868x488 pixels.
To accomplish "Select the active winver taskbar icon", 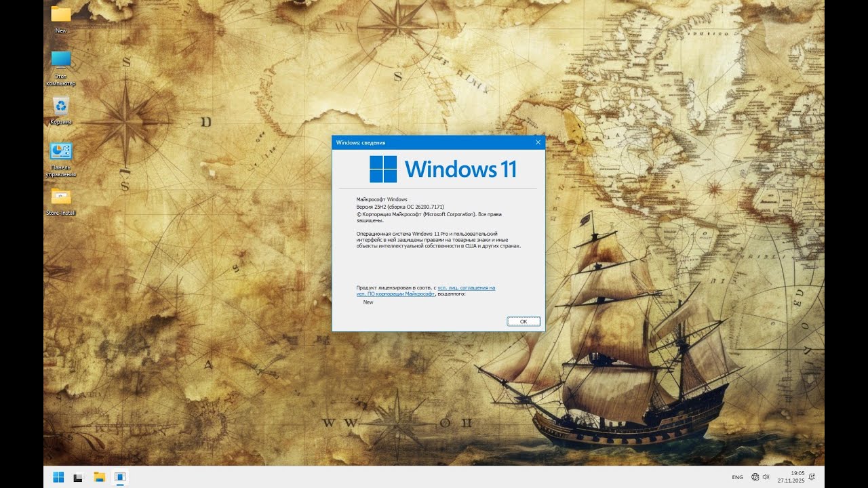I will coord(119,477).
